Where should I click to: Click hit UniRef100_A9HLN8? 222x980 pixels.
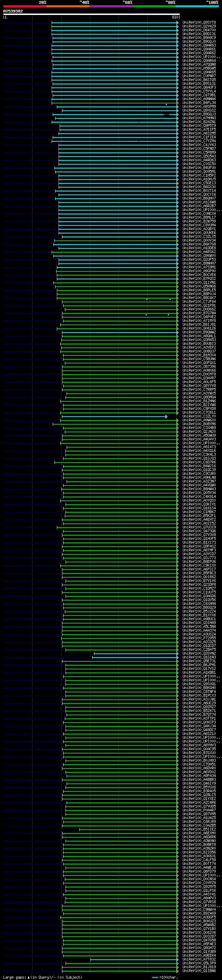199,477
